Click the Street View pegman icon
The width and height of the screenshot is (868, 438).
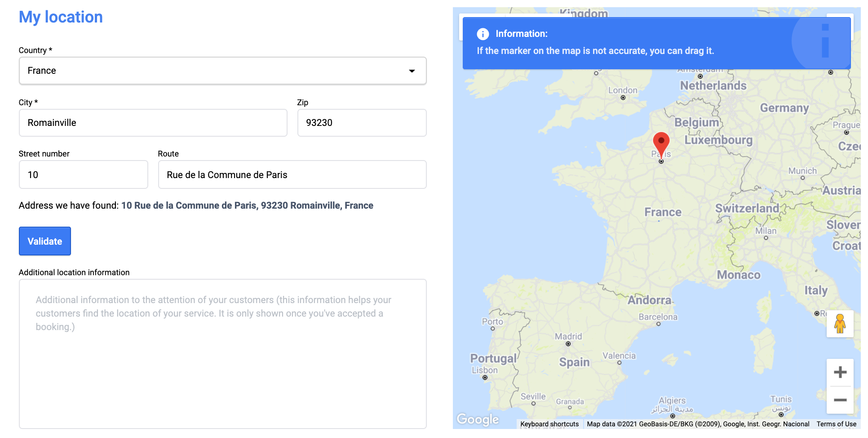pos(839,324)
